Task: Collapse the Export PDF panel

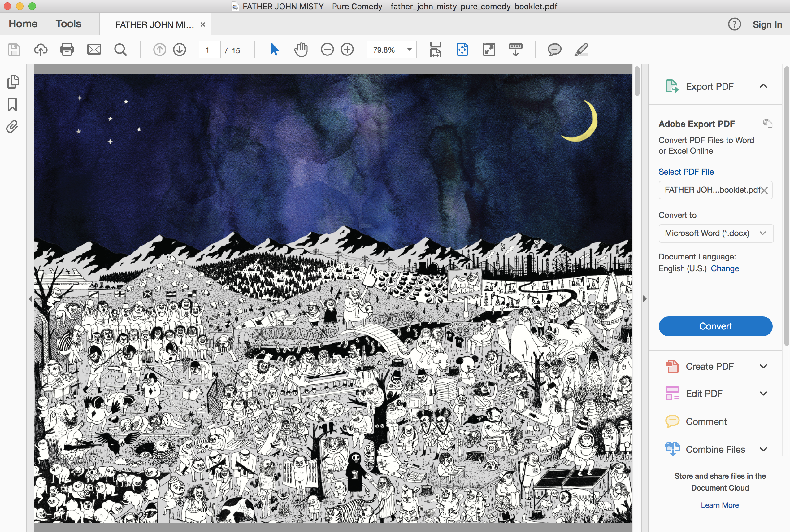Action: point(763,86)
